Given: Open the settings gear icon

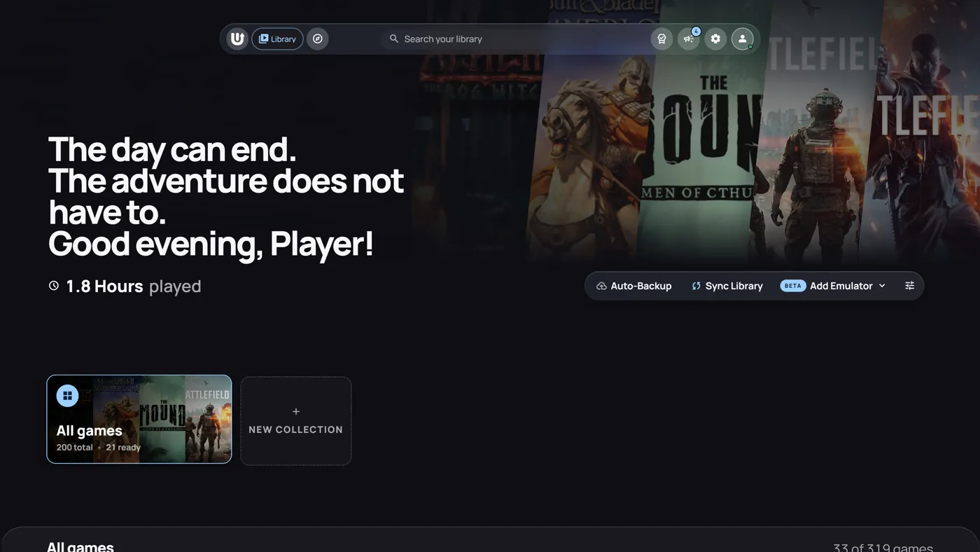Looking at the screenshot, I should tap(715, 39).
